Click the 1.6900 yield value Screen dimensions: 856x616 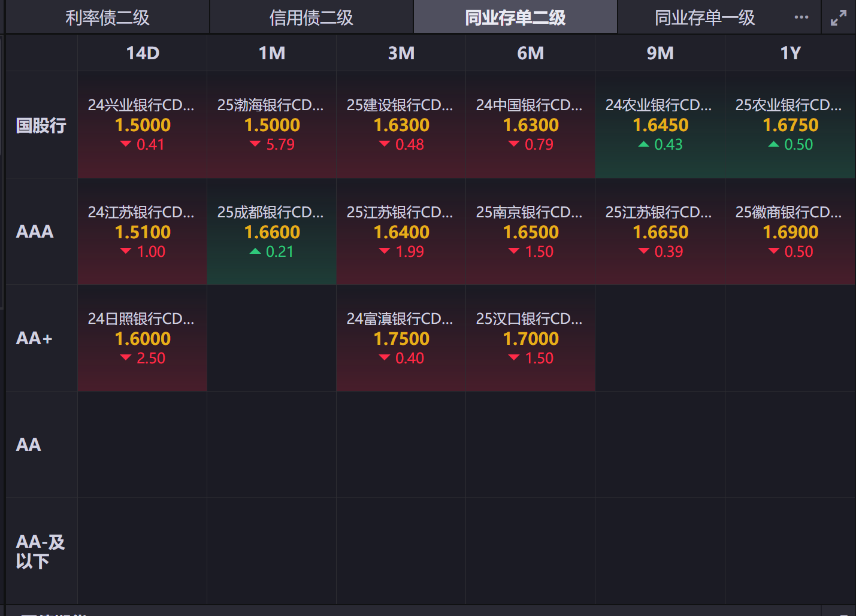click(790, 232)
